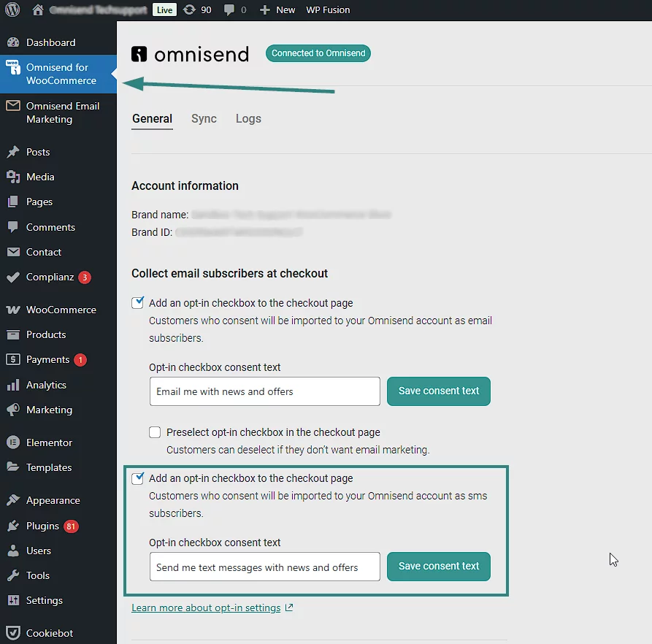This screenshot has height=644, width=652.
Task: Click the Settings sliders icon
Action: (x=13, y=600)
